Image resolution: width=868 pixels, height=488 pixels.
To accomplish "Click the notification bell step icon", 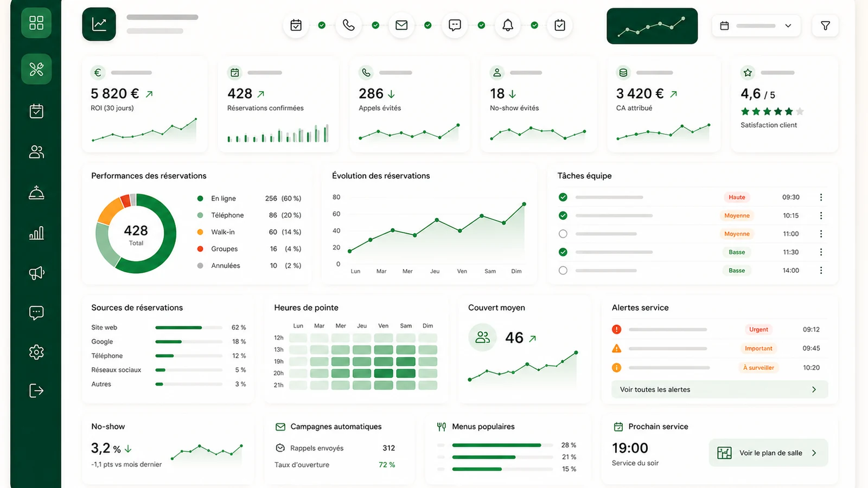I will point(508,25).
